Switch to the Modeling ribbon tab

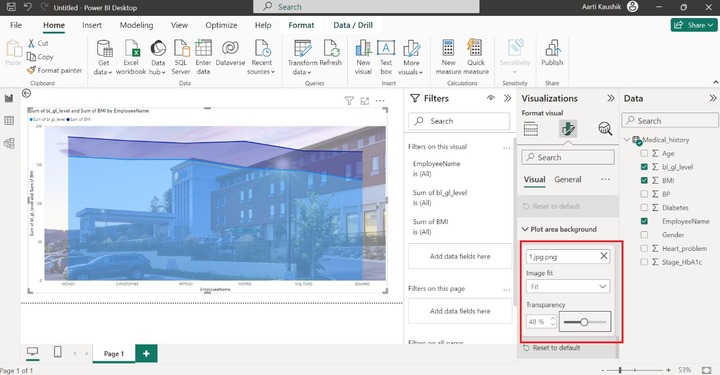[x=136, y=25]
